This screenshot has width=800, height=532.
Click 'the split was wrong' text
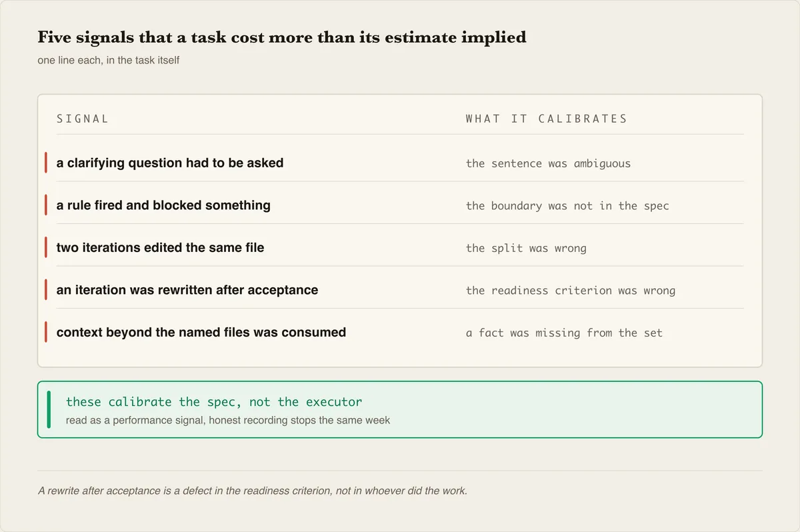[x=526, y=248]
